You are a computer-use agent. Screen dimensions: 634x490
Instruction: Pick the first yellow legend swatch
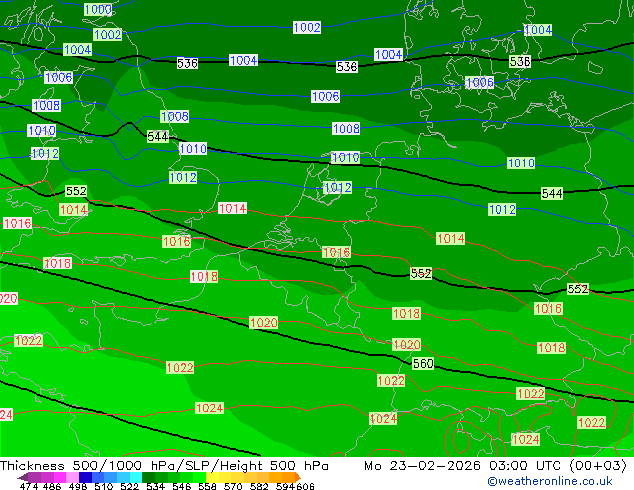click(212, 477)
